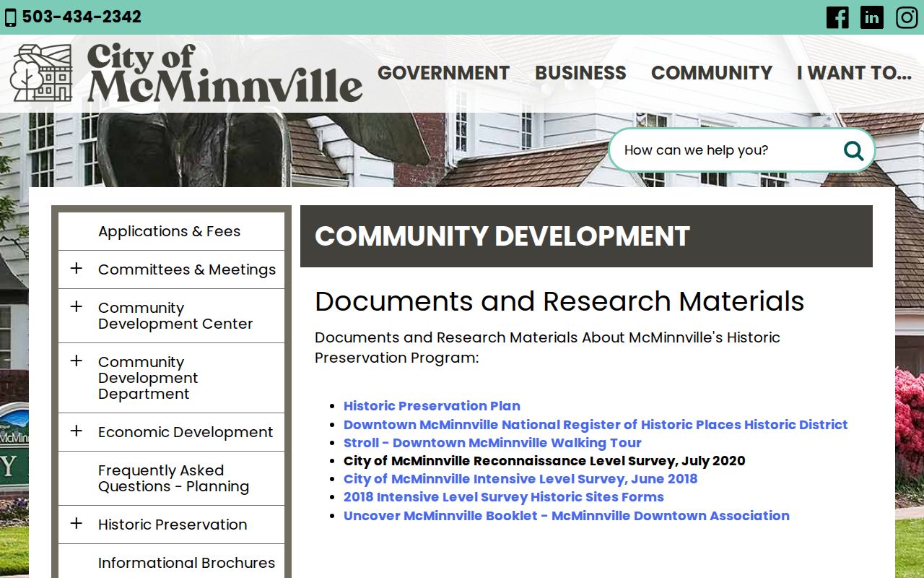This screenshot has width=924, height=578.
Task: Call phone number 503-434-2342
Action: [82, 17]
